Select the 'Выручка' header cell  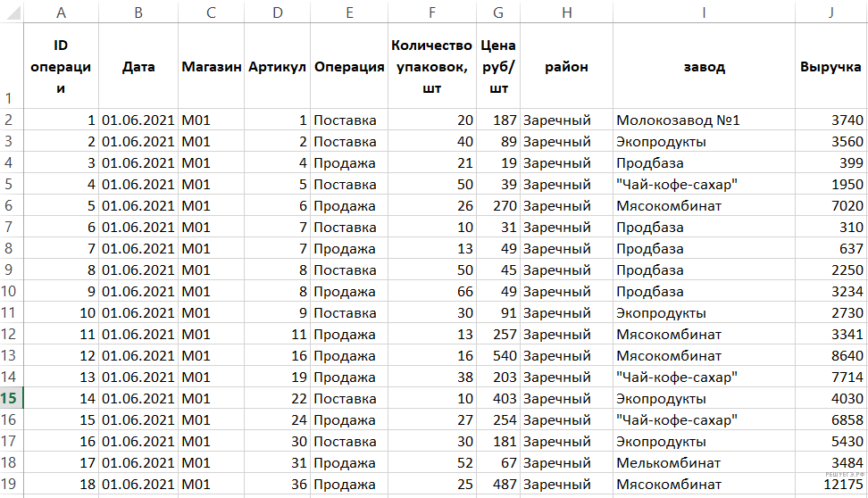point(830,67)
